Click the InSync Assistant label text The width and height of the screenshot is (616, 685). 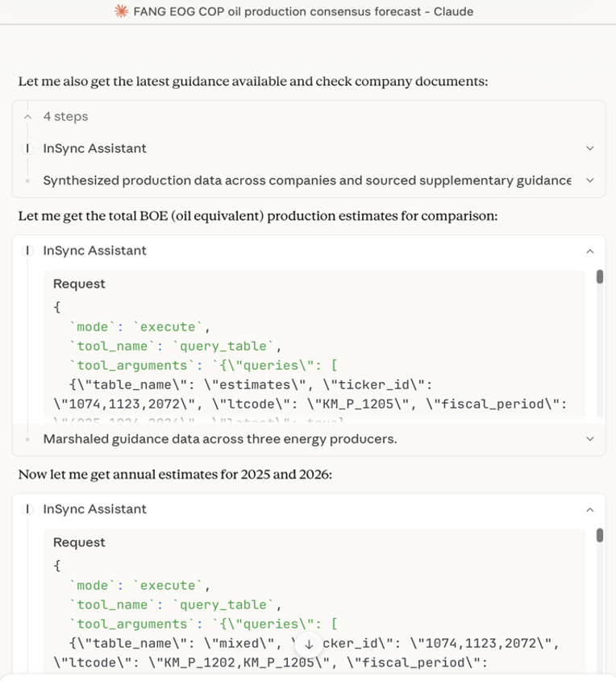pos(94,148)
